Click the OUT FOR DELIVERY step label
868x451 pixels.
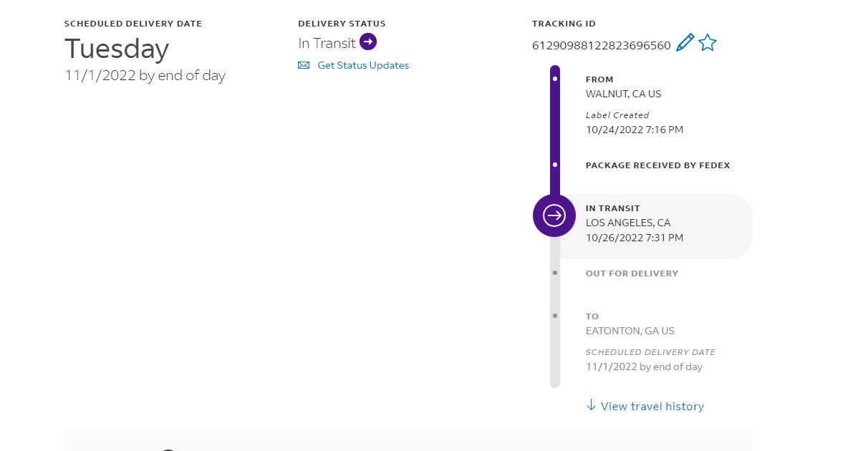[x=632, y=273]
